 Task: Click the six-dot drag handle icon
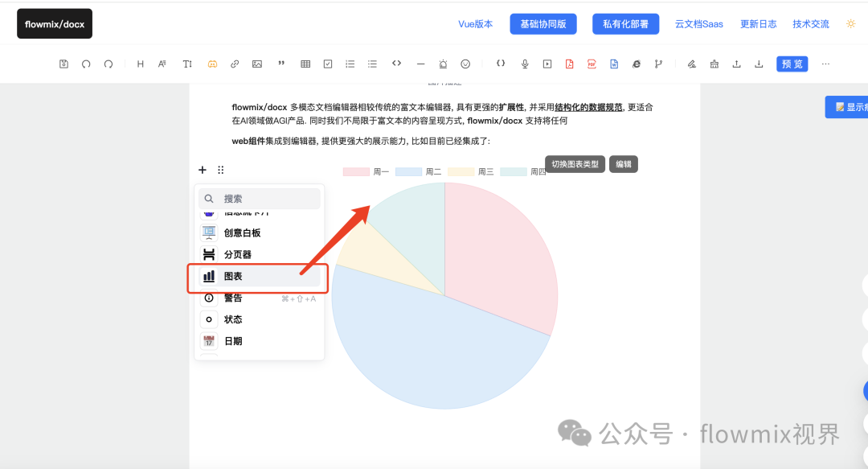click(220, 170)
